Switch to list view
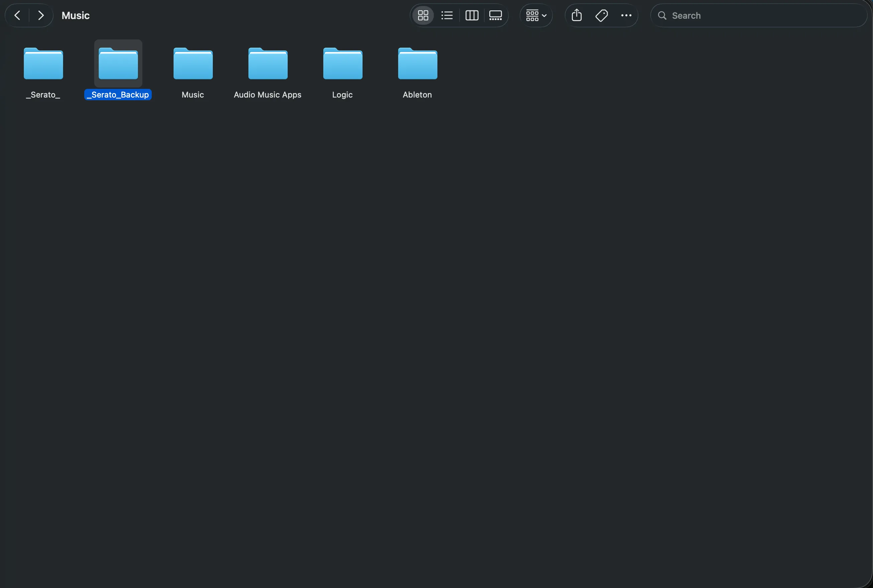The height and width of the screenshot is (588, 873). (447, 15)
